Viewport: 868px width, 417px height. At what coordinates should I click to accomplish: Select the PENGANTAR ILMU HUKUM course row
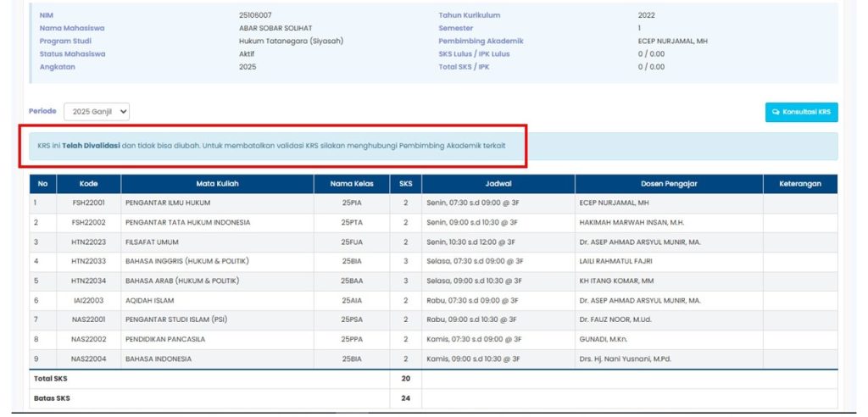click(168, 203)
